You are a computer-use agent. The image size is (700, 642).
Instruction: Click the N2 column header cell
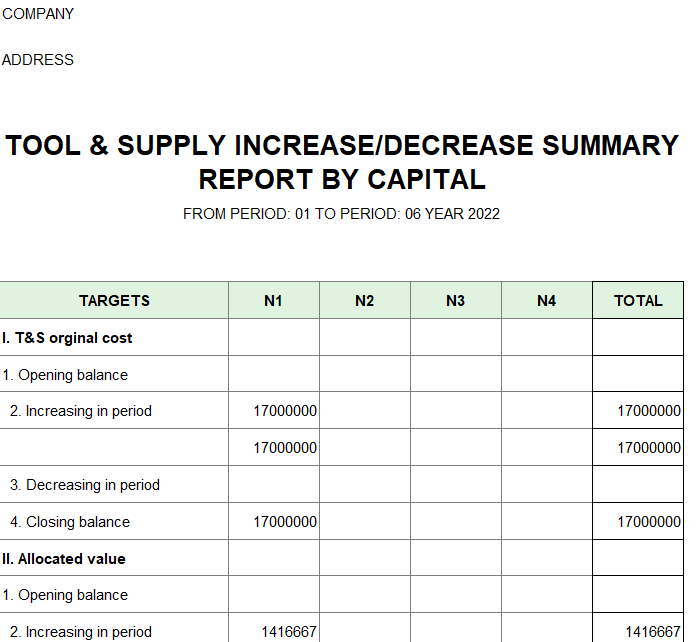364,300
